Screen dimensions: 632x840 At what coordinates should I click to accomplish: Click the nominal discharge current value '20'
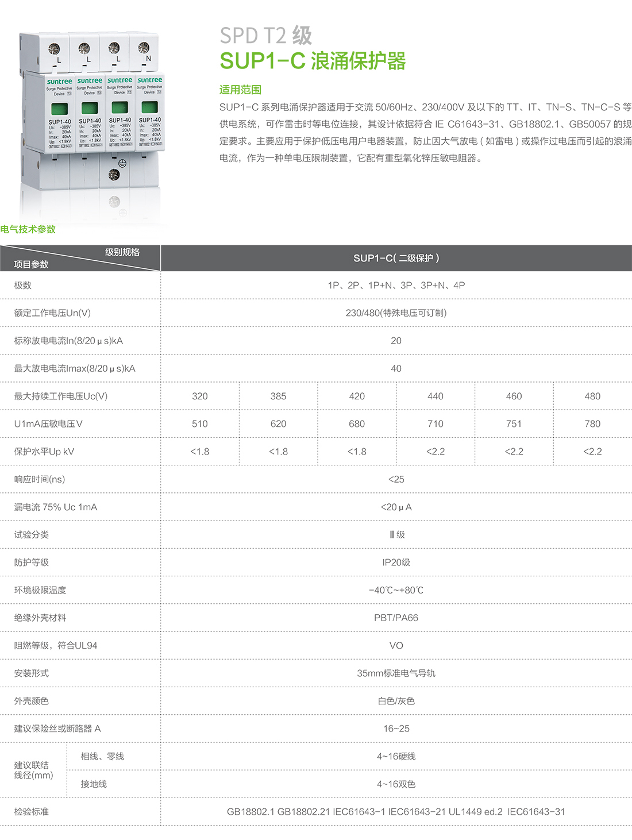(396, 341)
